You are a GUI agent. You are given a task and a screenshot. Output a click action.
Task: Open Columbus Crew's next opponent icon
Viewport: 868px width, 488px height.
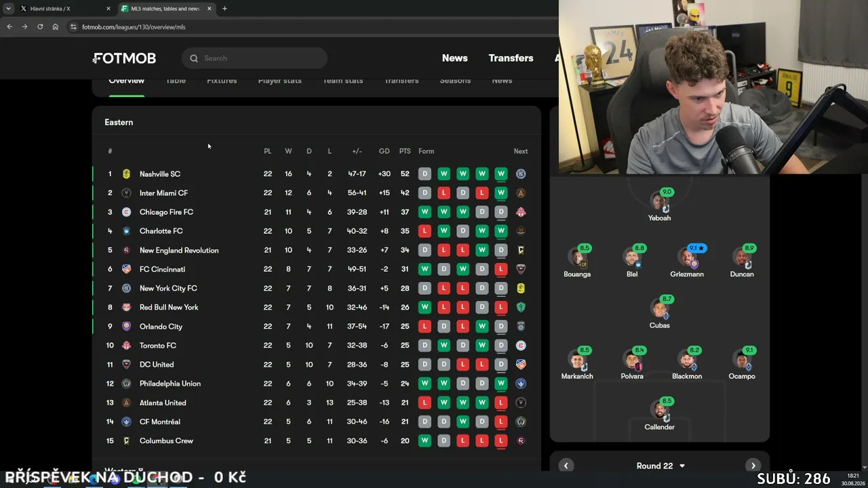[x=521, y=441]
